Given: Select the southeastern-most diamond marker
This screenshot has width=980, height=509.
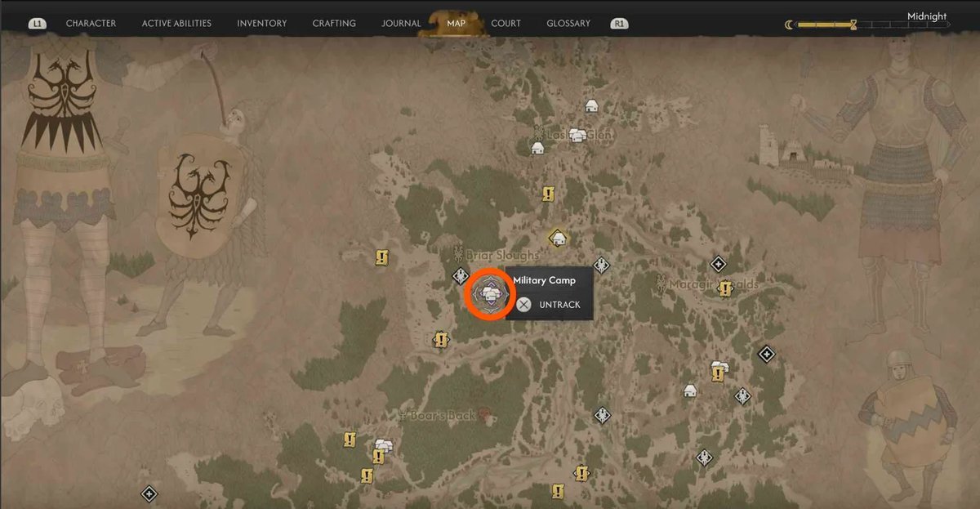Looking at the screenshot, I should (x=705, y=458).
